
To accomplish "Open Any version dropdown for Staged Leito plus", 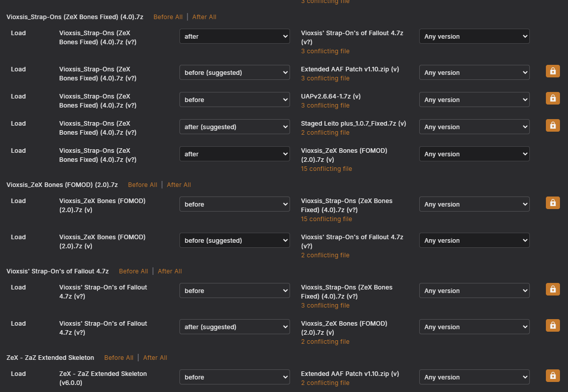I will (474, 127).
